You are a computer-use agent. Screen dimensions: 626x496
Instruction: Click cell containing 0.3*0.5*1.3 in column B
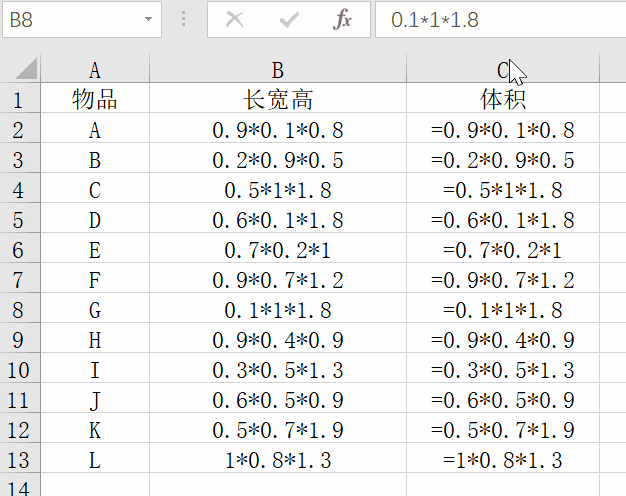coord(278,367)
